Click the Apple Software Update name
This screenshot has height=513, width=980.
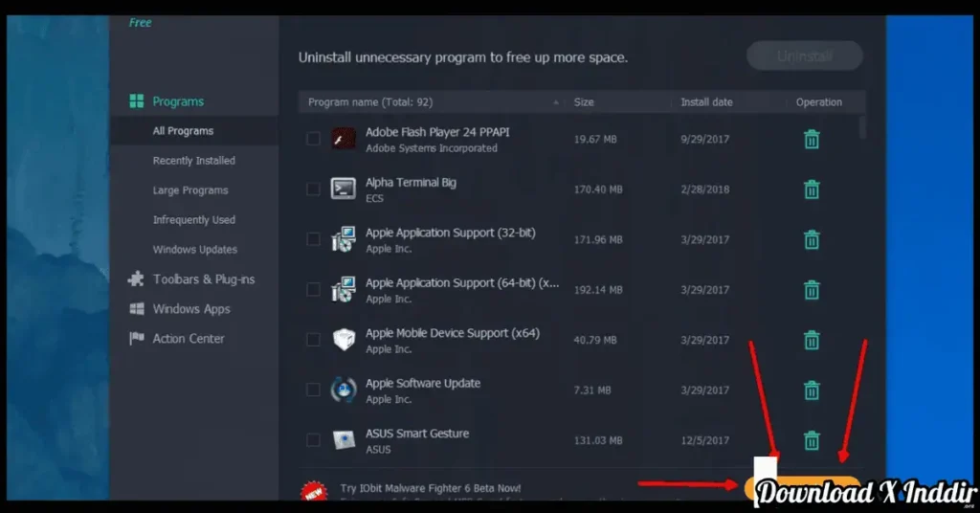click(x=422, y=383)
